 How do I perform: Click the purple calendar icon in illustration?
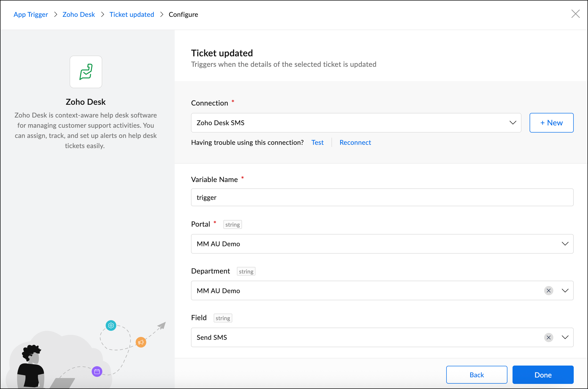click(x=97, y=372)
